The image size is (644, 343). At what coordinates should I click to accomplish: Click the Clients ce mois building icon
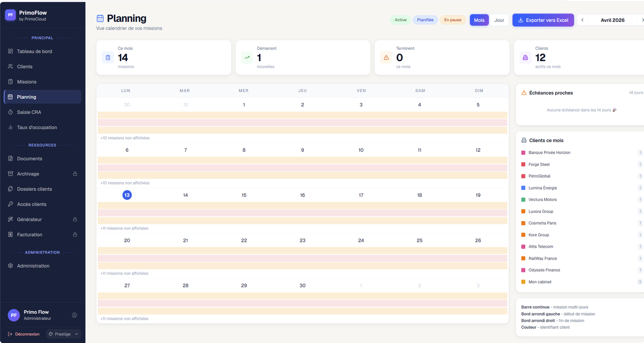tap(524, 140)
